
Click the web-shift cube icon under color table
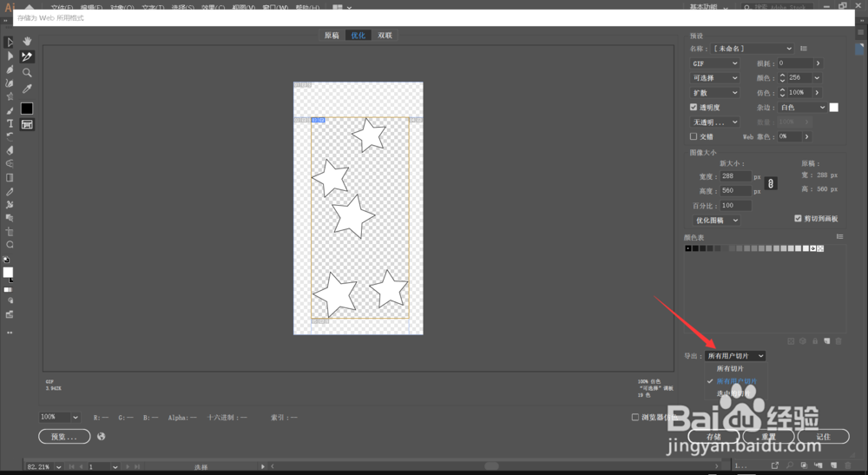coord(803,341)
